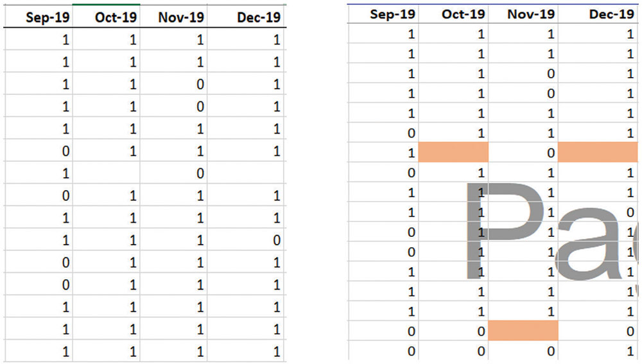Click right table's Oct-19 column header
The image size is (642, 364).
pyautogui.click(x=463, y=14)
